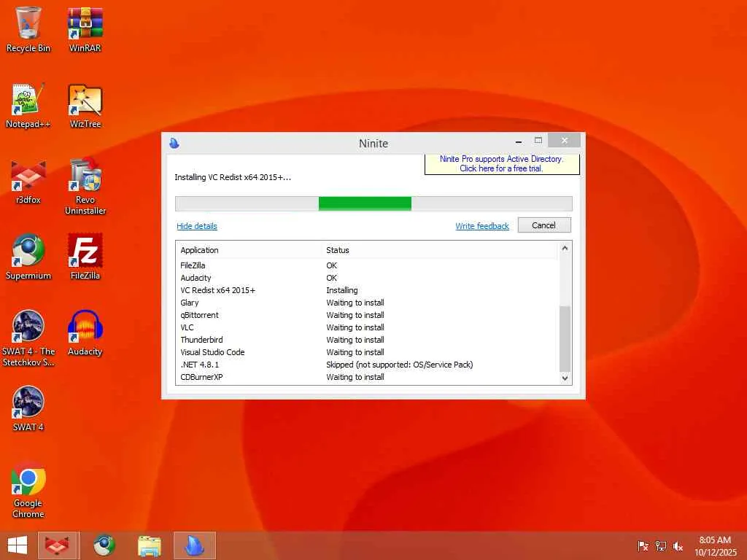Switch to r3dfox in the taskbar

(x=57, y=545)
